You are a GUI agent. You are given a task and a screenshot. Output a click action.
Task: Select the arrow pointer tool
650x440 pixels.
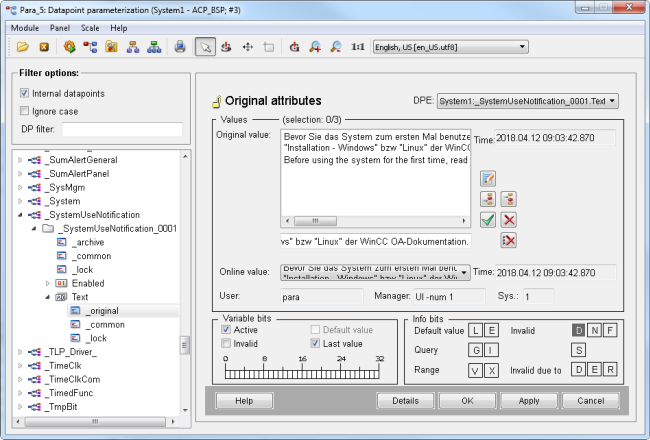click(204, 46)
